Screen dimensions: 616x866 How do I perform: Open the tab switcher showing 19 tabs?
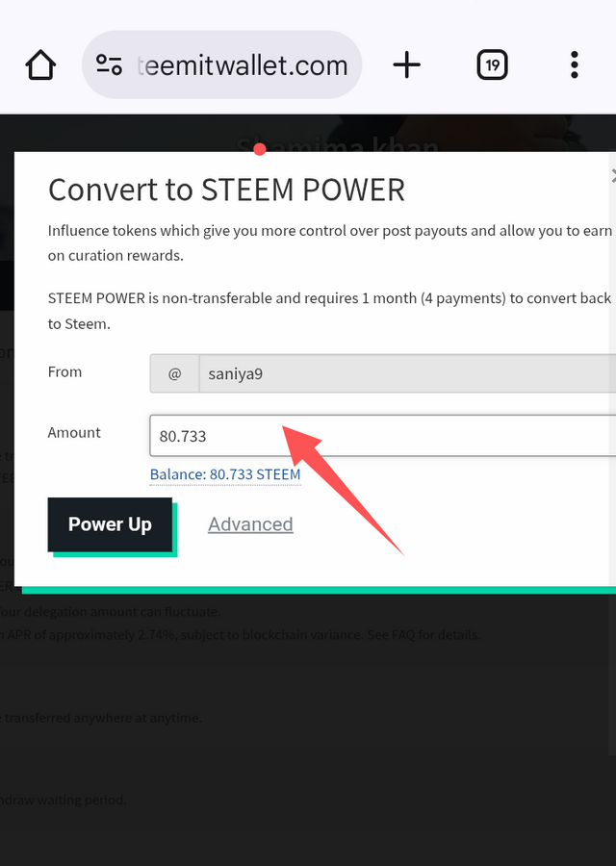[492, 64]
